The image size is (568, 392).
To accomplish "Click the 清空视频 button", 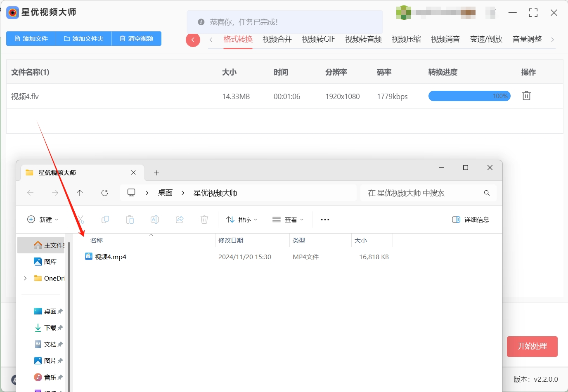I will (x=137, y=38).
